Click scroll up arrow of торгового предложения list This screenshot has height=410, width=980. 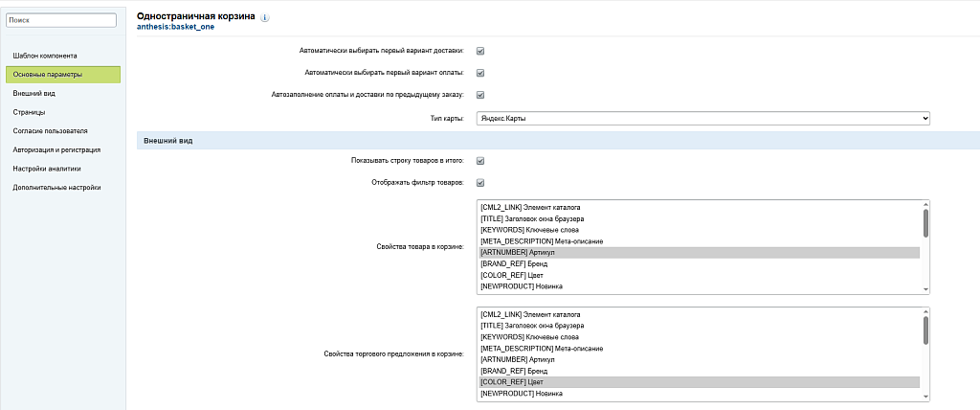925,311
